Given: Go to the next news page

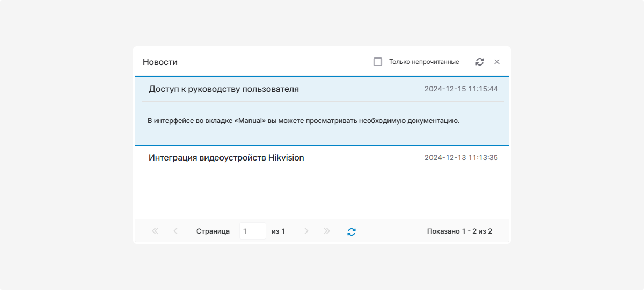Looking at the screenshot, I should pos(306,231).
